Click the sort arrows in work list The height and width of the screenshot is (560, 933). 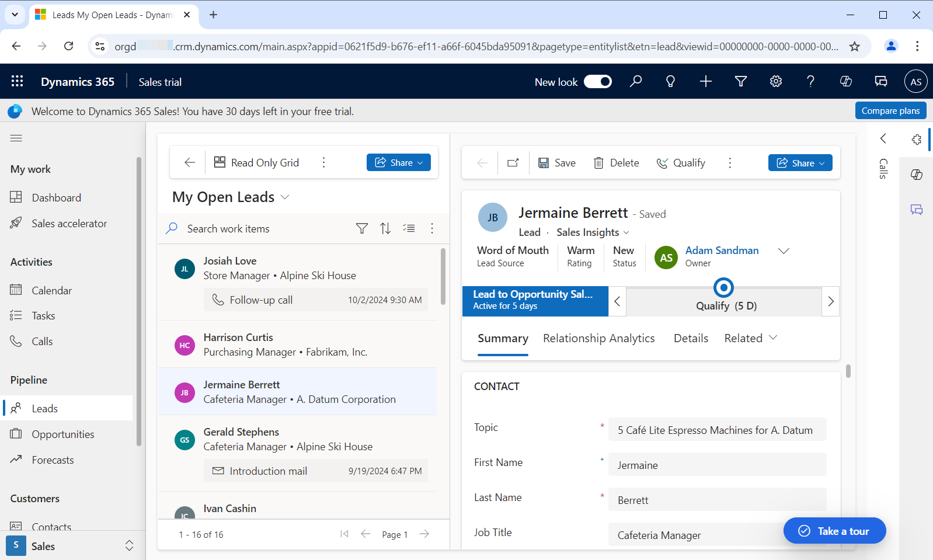pos(385,228)
